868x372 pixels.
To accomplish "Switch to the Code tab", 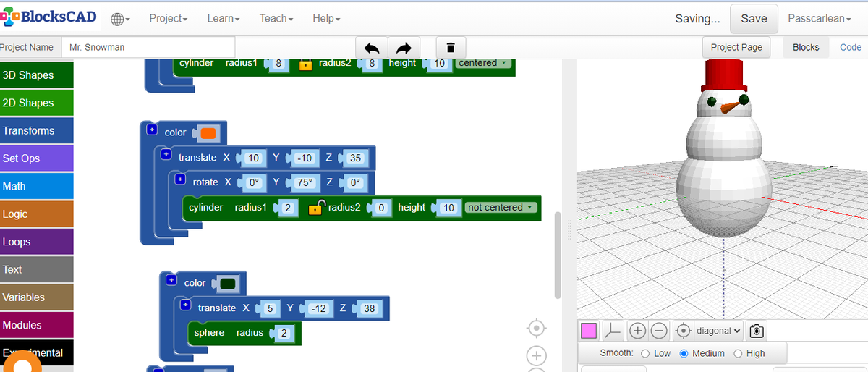I will [x=850, y=47].
